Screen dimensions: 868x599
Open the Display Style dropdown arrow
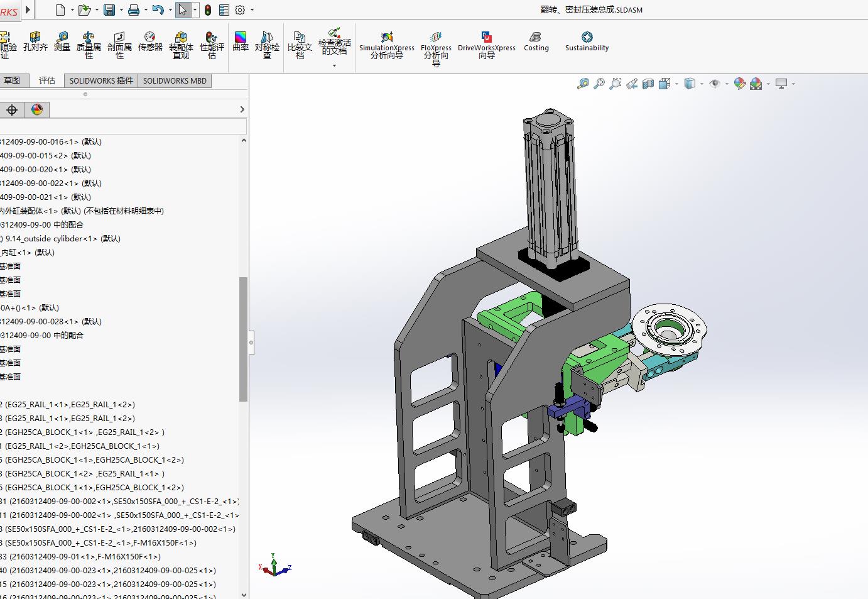point(701,84)
